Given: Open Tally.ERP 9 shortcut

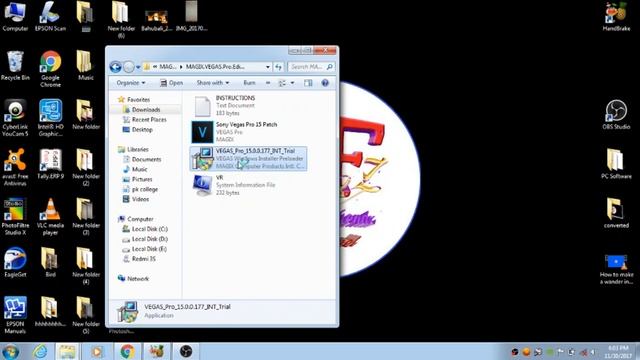Looking at the screenshot, I should tap(50, 164).
